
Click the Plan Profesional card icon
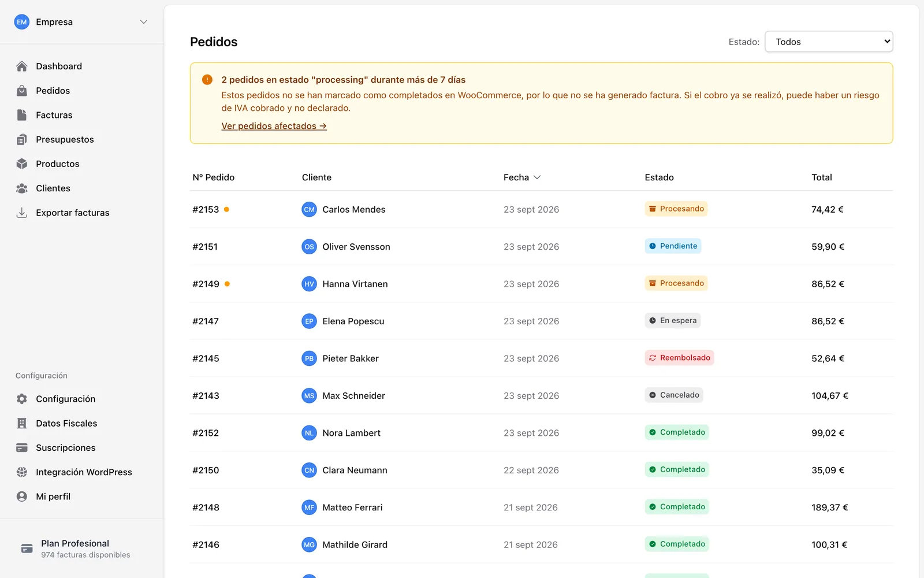click(27, 549)
